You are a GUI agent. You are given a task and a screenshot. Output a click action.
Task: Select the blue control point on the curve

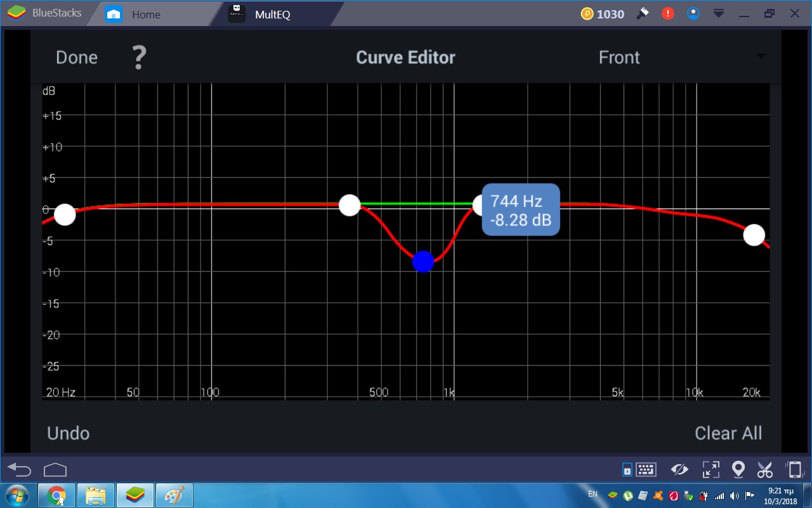point(423,262)
